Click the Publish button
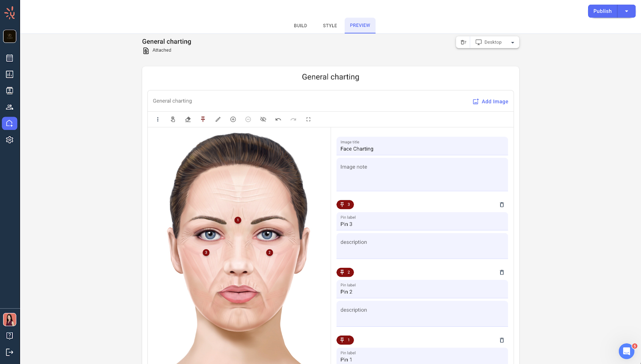The height and width of the screenshot is (364, 641). [x=602, y=11]
